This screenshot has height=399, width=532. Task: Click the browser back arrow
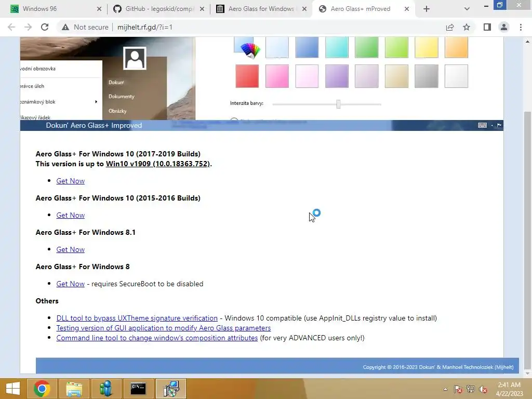(11, 27)
